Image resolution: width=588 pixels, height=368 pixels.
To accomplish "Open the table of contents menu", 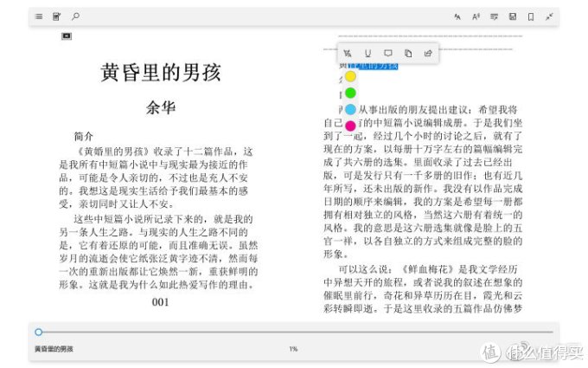I will coord(39,16).
